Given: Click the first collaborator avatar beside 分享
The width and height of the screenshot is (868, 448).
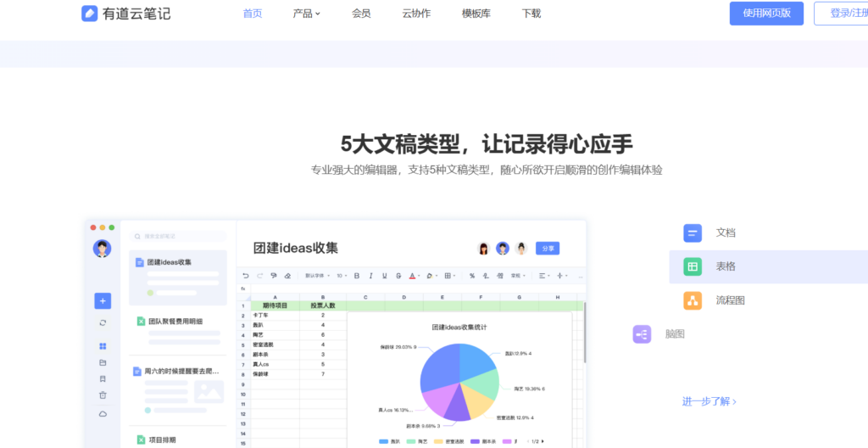Looking at the screenshot, I should 484,249.
